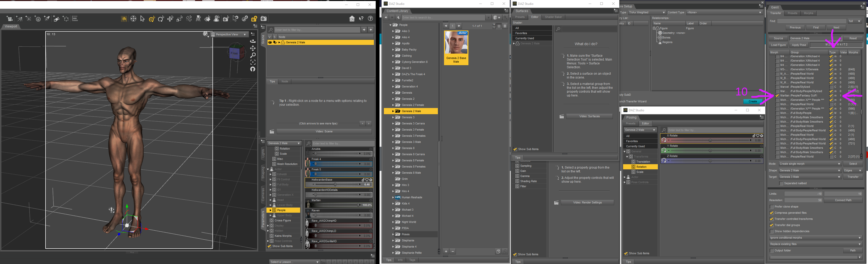The width and height of the screenshot is (868, 264).
Task: Open the Align panel icon
Action: coord(75,19)
